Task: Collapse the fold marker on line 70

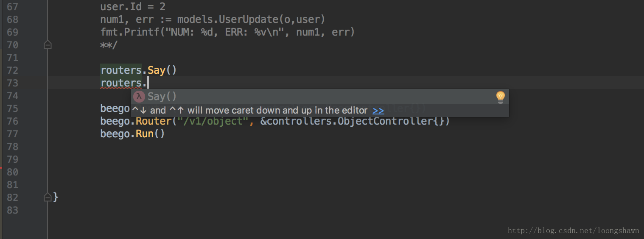Action: click(x=48, y=45)
